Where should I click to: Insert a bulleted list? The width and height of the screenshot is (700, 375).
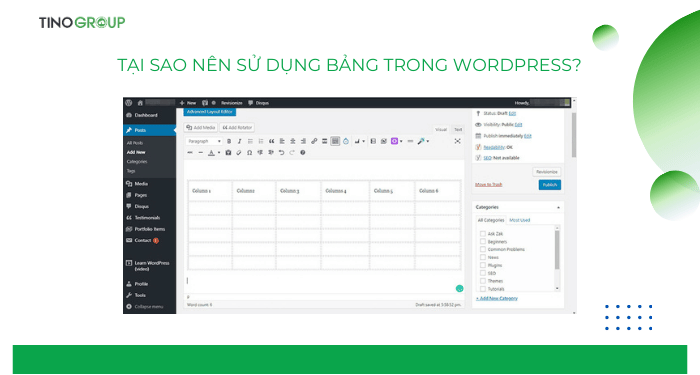point(250,142)
